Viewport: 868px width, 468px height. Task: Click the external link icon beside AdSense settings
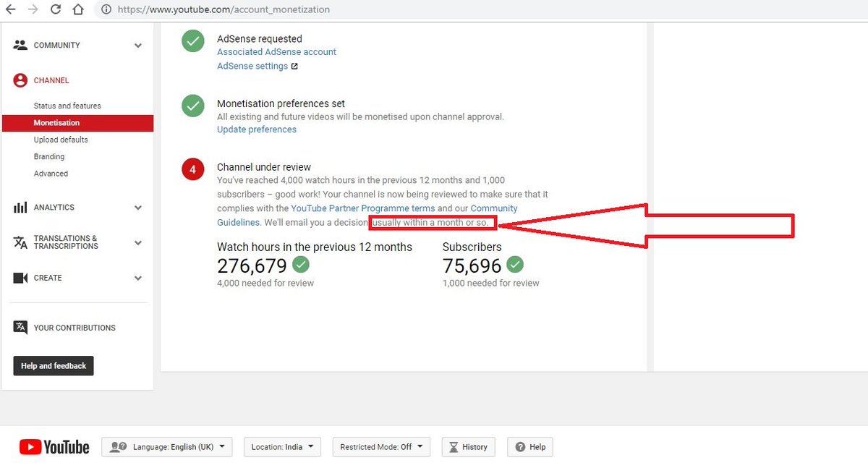(294, 67)
